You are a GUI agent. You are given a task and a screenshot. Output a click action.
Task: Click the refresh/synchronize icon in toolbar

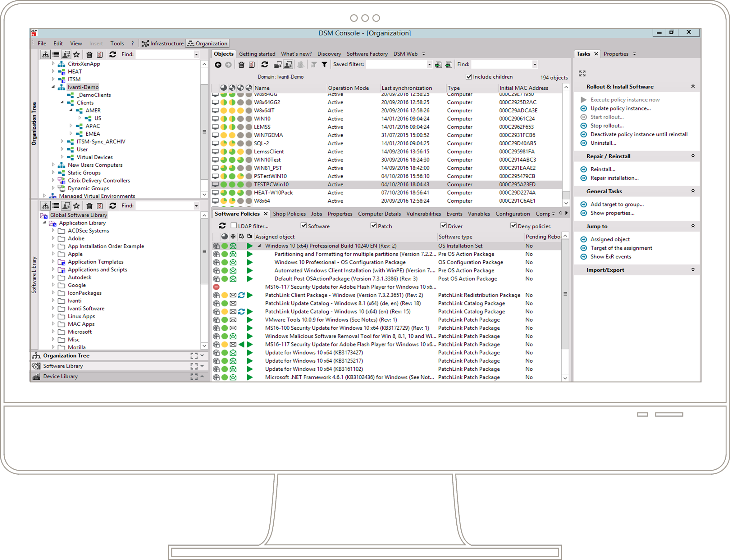264,65
